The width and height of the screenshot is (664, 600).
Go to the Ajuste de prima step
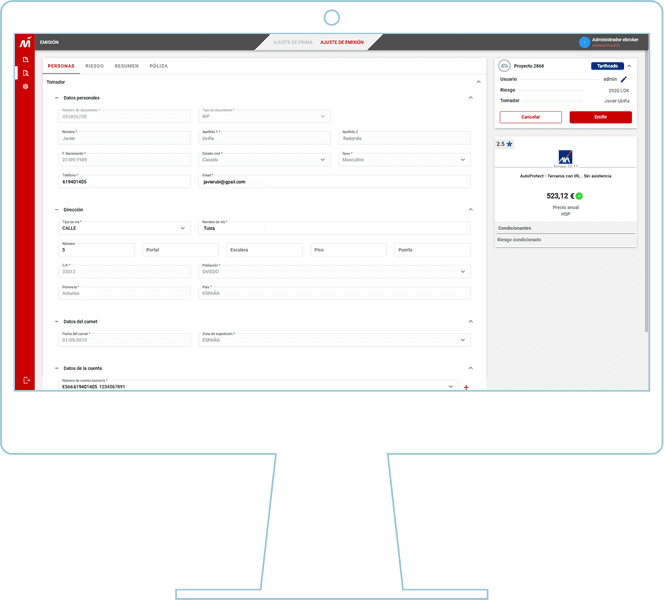(x=293, y=42)
